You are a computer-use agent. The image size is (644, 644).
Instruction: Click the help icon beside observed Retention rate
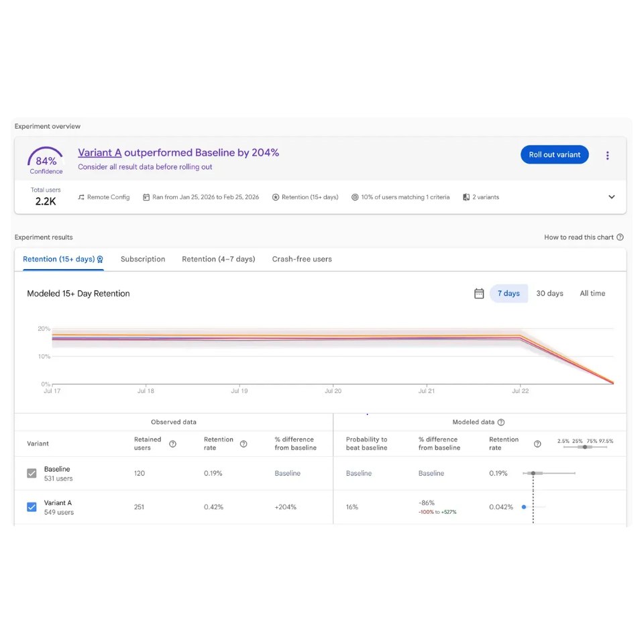pyautogui.click(x=244, y=444)
